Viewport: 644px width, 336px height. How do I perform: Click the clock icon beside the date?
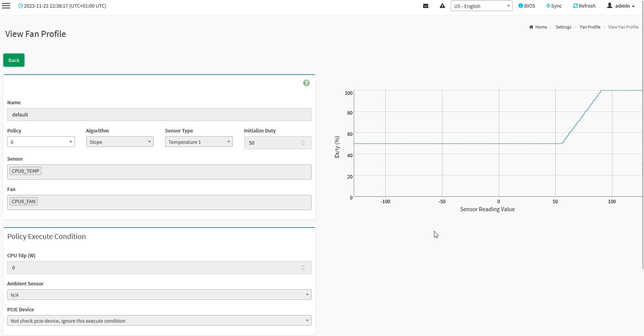(21, 6)
